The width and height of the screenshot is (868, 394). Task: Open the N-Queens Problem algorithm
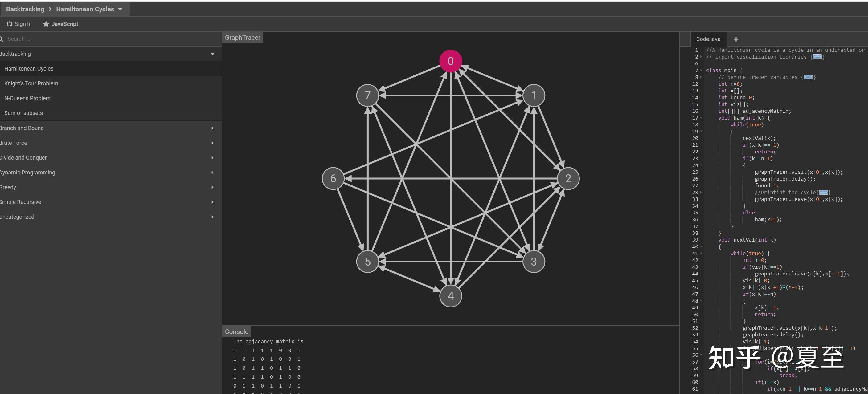[27, 98]
